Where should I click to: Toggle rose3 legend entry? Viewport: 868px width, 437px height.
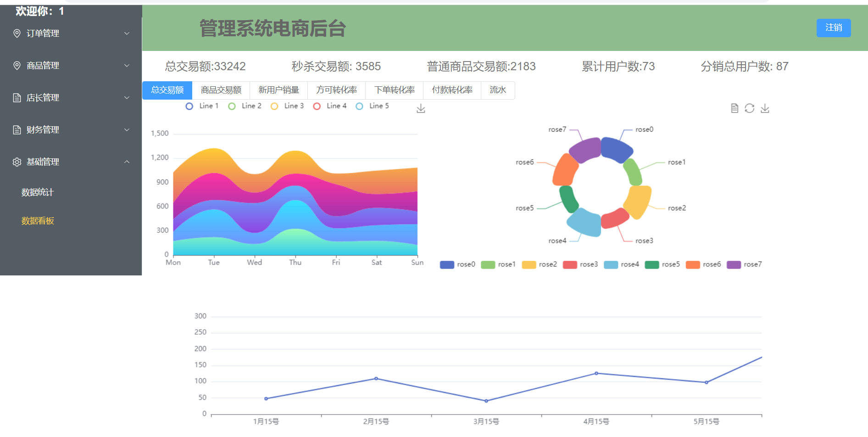coord(580,264)
